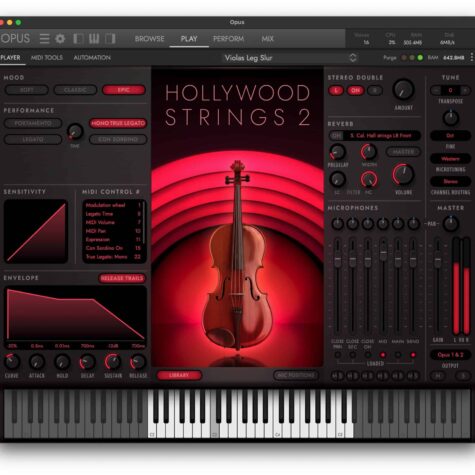Turn the Mid microphone pan knob

click(383, 224)
